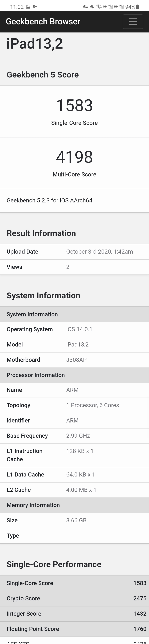The width and height of the screenshot is (149, 644).
Task: Select the base frequency 2.99 GHz
Action: 78,436
